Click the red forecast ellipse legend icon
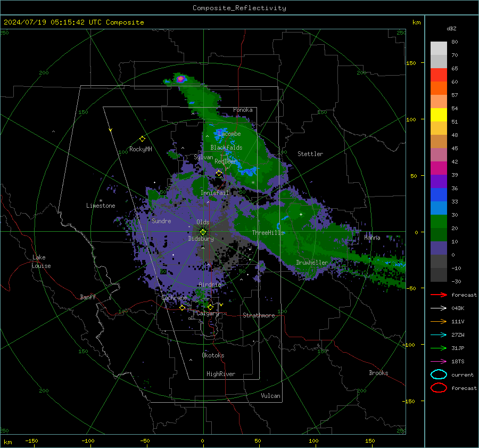Screen dimensions: 479x448 (439, 388)
